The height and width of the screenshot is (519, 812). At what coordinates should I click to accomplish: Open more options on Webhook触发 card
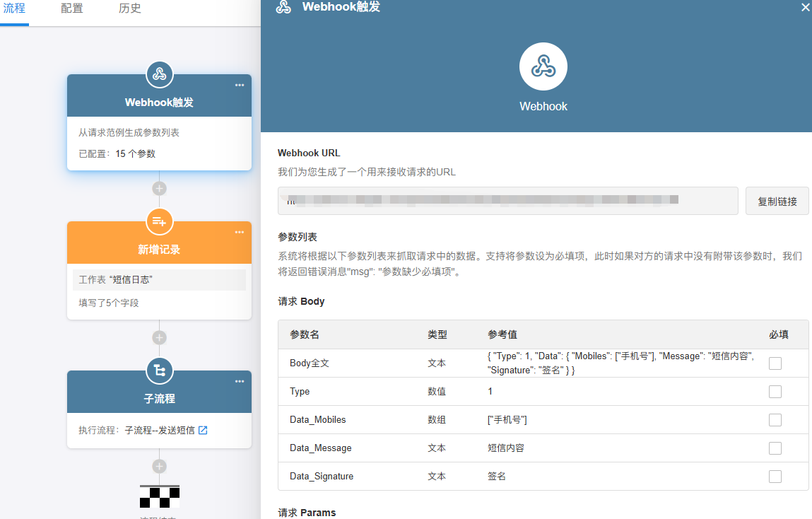coord(240,86)
